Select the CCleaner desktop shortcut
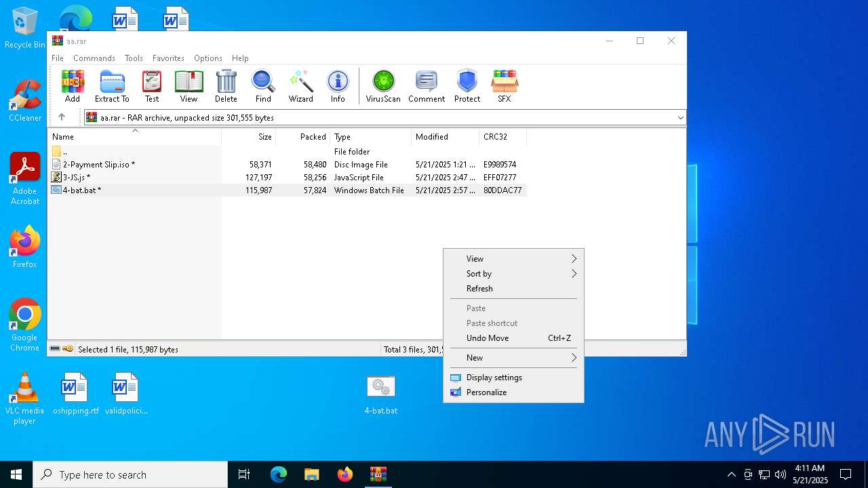The width and height of the screenshot is (868, 488). [25, 100]
